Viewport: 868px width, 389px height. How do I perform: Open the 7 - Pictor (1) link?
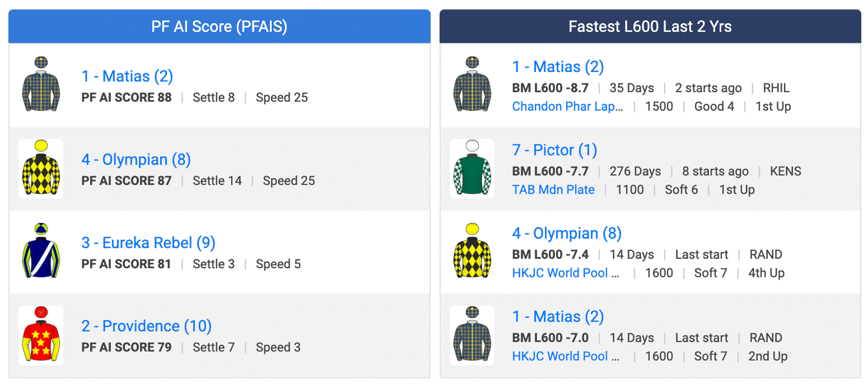tap(554, 150)
